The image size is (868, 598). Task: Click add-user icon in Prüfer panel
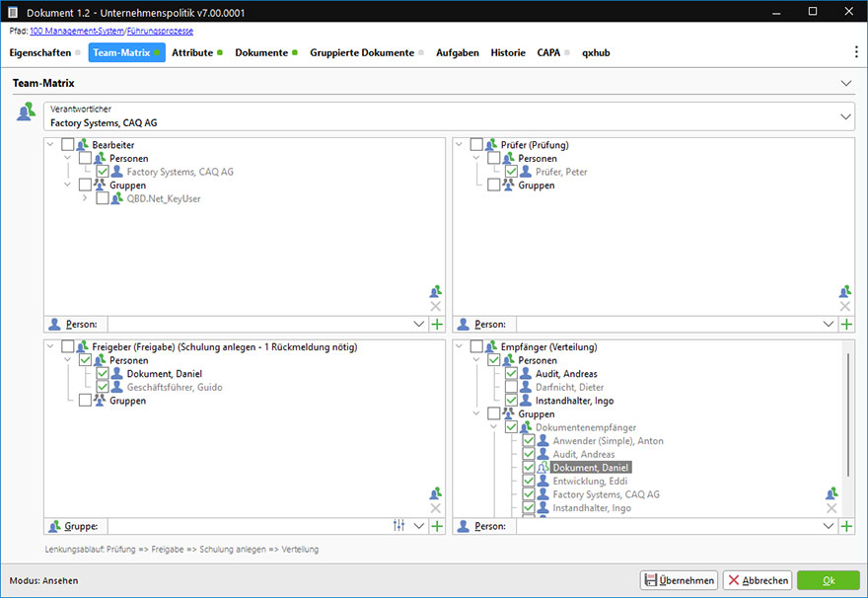(x=845, y=291)
